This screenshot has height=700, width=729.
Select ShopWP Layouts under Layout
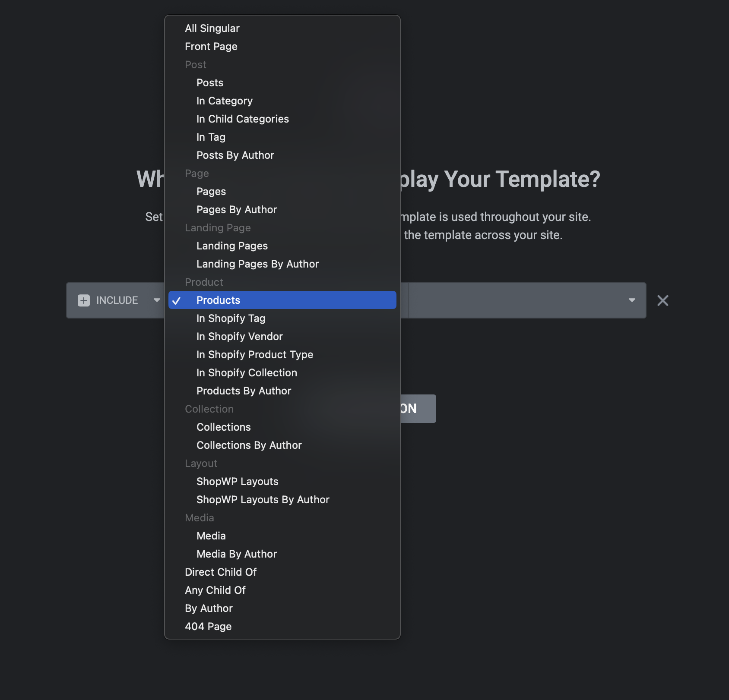(237, 481)
